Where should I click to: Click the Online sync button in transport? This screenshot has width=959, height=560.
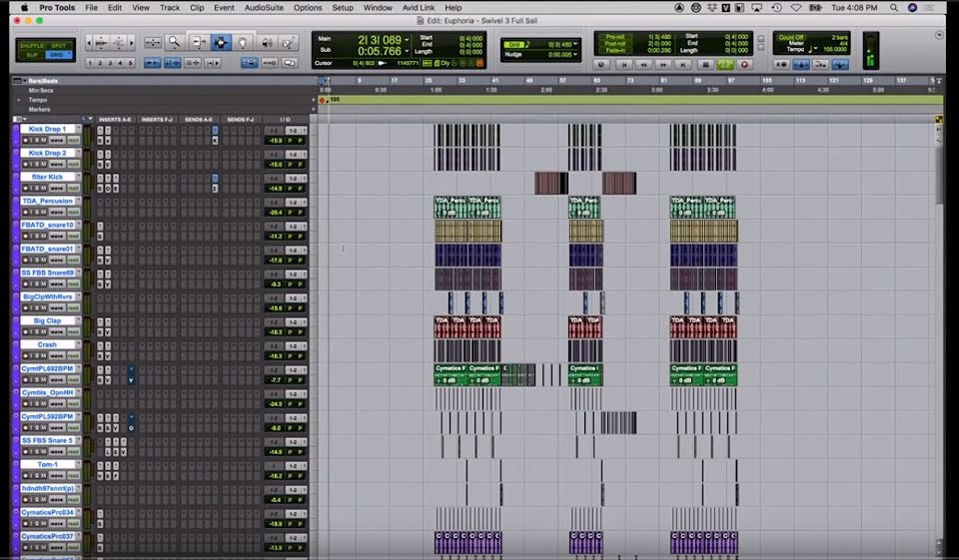(x=601, y=64)
